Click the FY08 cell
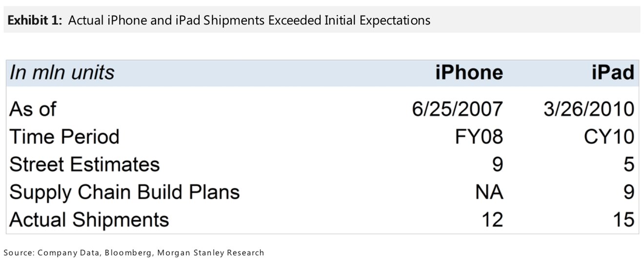644x262 pixels. pos(478,137)
